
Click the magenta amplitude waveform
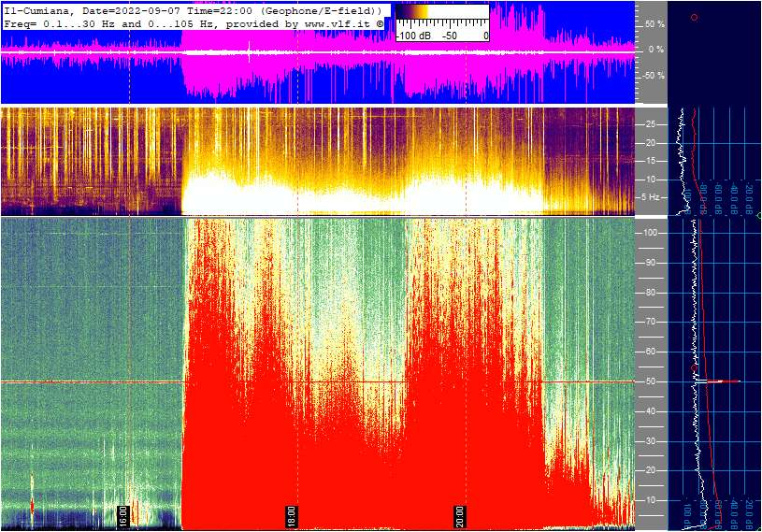pyautogui.click(x=318, y=52)
